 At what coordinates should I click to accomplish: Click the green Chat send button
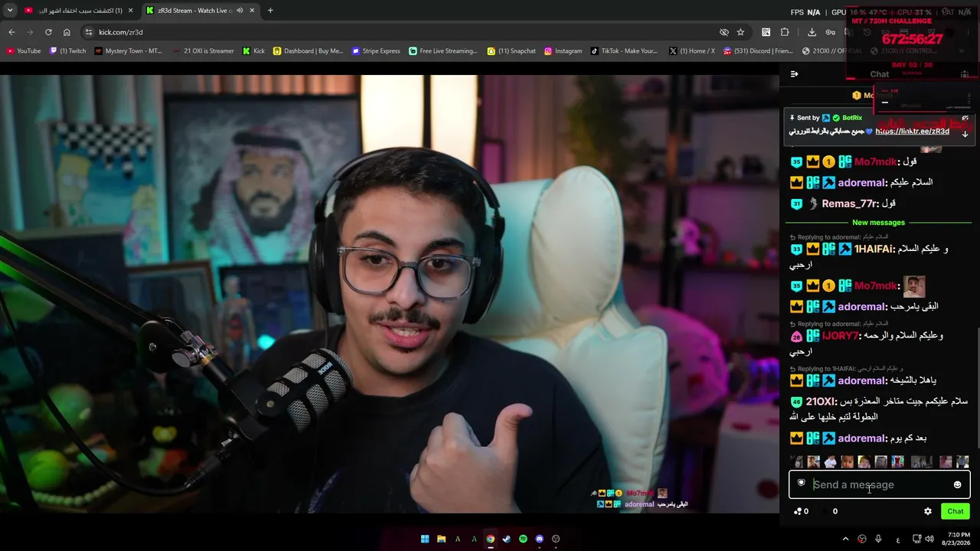tap(955, 511)
